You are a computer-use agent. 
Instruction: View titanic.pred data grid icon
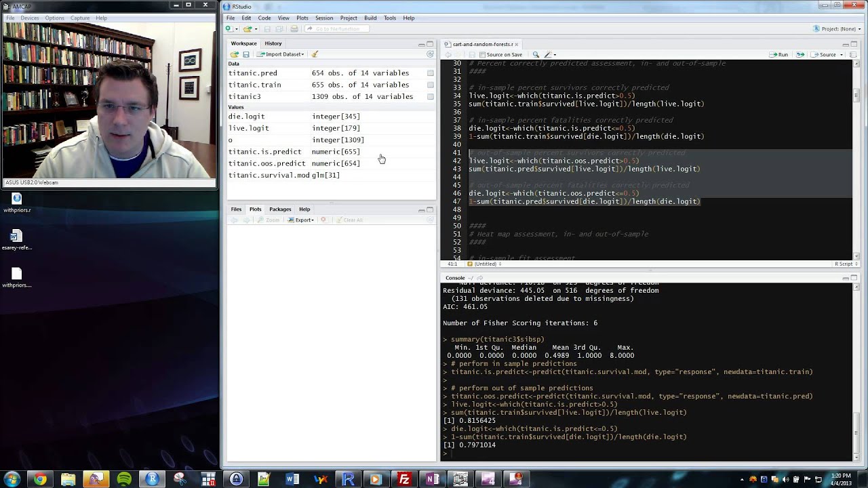point(430,73)
